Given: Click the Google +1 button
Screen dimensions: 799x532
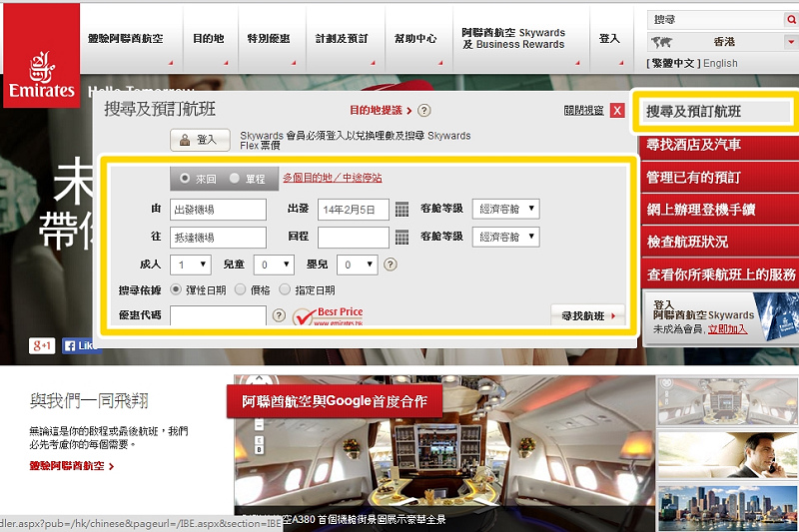Looking at the screenshot, I should (x=42, y=345).
